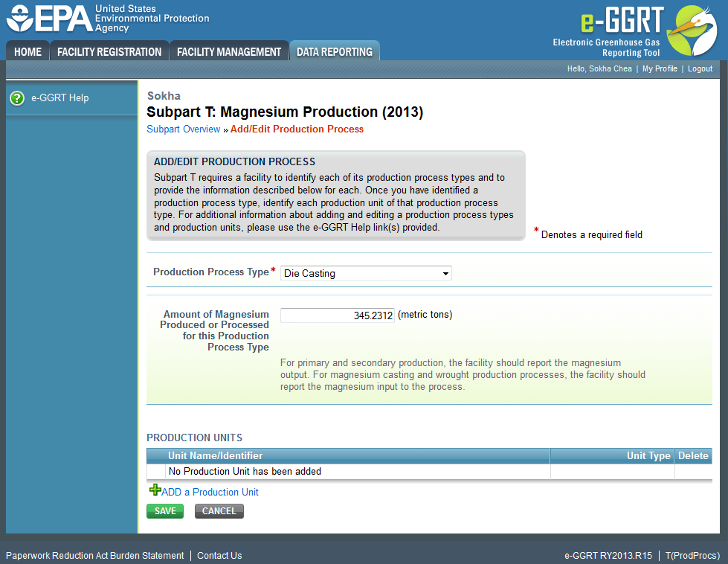This screenshot has height=564, width=728.
Task: Click the e-GGRT heron logo
Action: click(692, 31)
